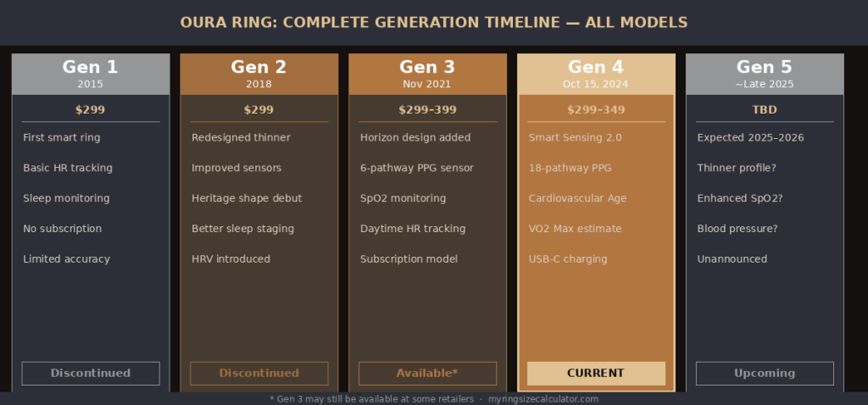
Task: Click the 'Unannounced' text
Action: (732, 259)
